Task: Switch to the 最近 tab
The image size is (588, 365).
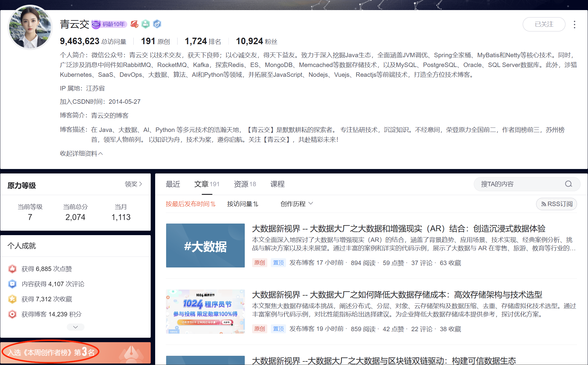Action: [173, 184]
